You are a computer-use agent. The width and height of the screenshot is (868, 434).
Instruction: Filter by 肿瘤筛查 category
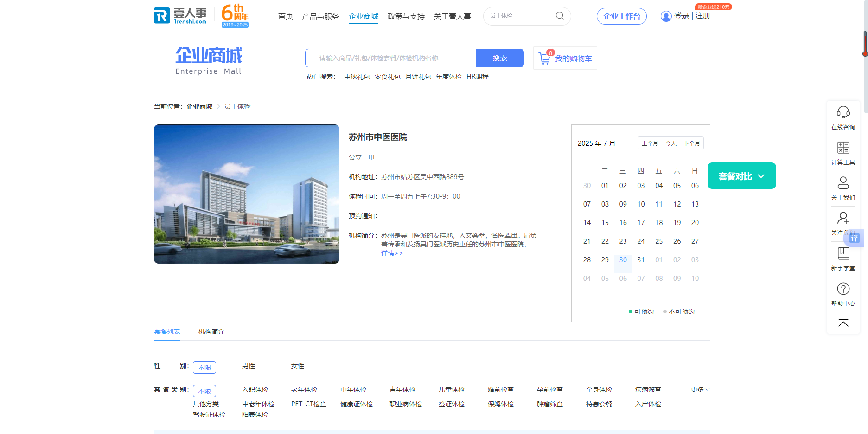pyautogui.click(x=550, y=404)
